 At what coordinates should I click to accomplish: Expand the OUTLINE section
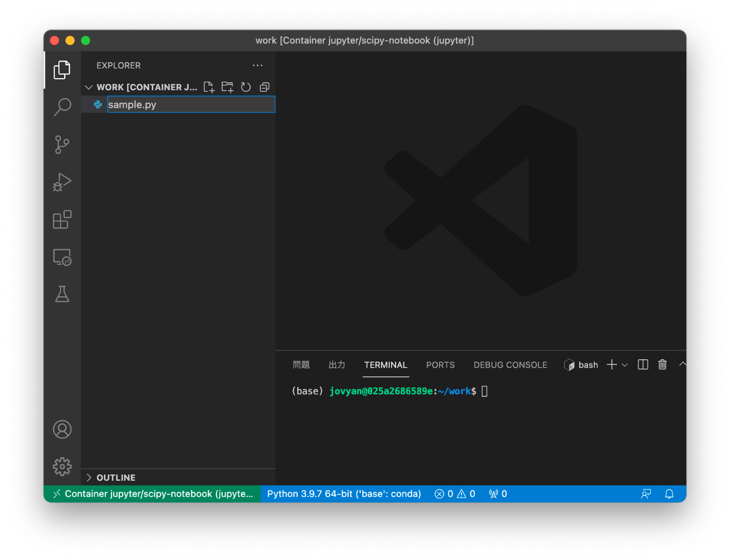click(x=89, y=478)
